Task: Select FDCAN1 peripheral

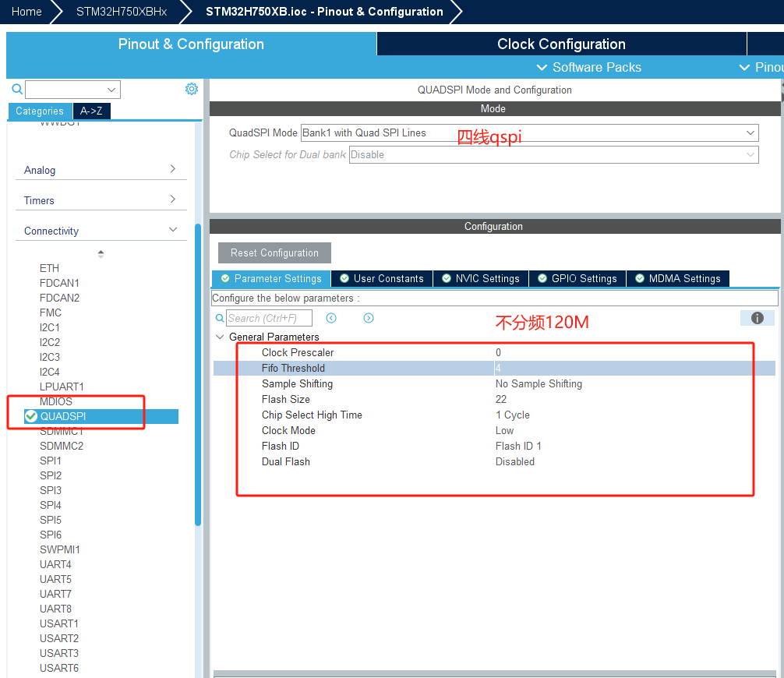Action: click(59, 283)
